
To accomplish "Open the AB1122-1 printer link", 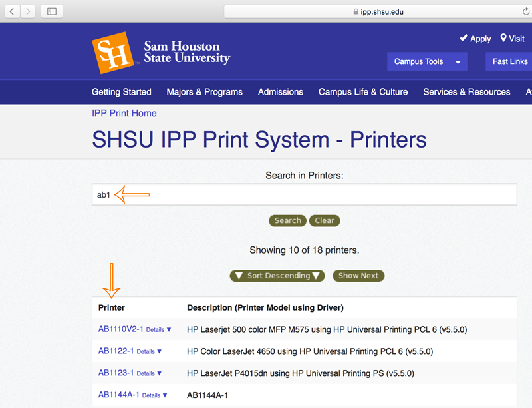I will 115,351.
